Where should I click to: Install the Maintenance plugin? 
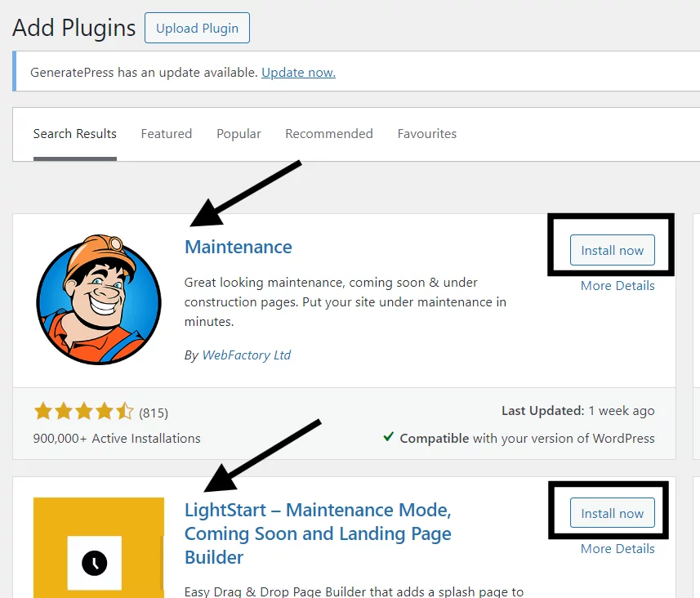pyautogui.click(x=612, y=250)
